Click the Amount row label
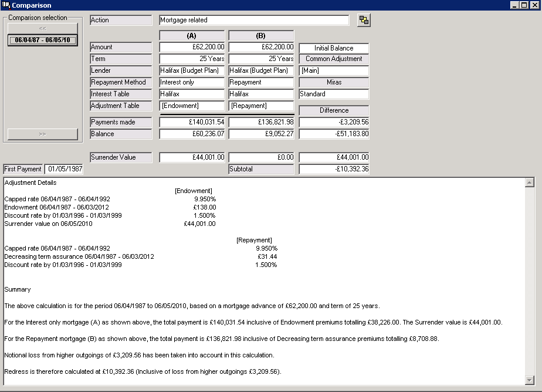 [x=121, y=47]
